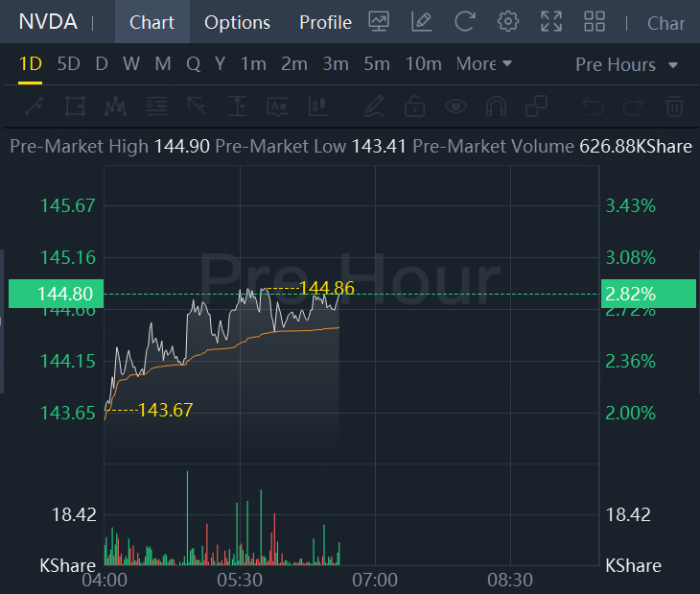Viewport: 700px width, 594px height.
Task: Click the NVDA ticker symbol selector
Action: 48,22
